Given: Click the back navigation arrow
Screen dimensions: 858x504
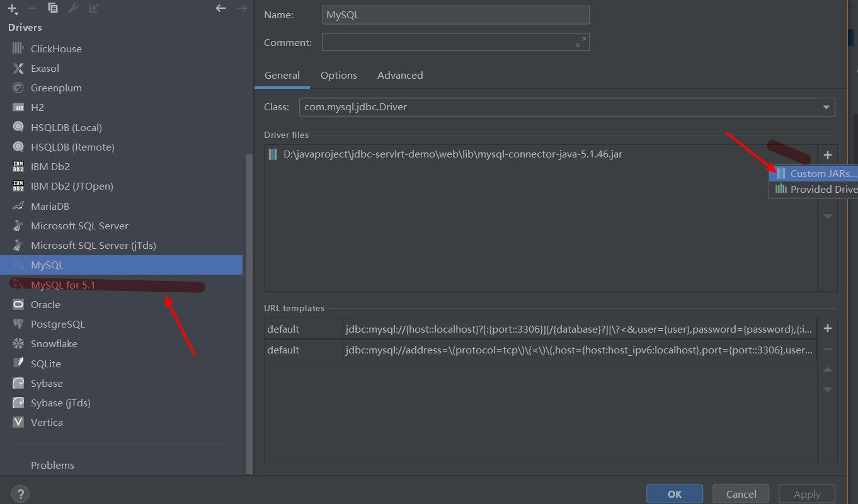Looking at the screenshot, I should point(220,8).
